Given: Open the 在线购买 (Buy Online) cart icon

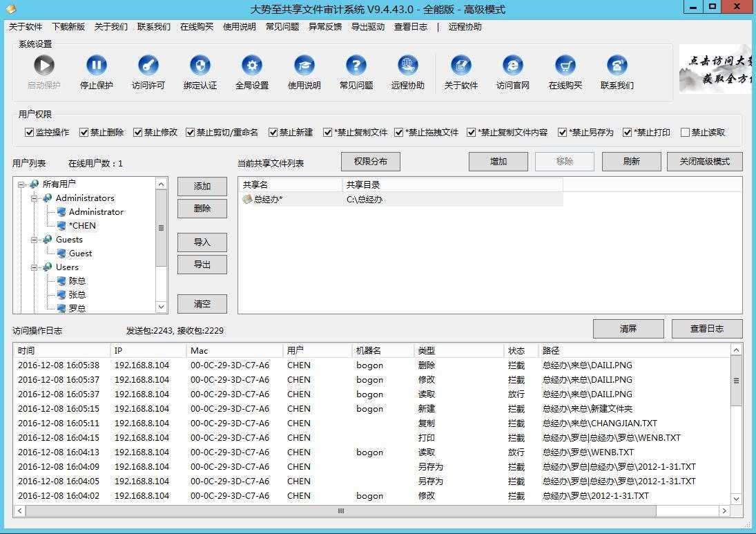Looking at the screenshot, I should point(565,67).
